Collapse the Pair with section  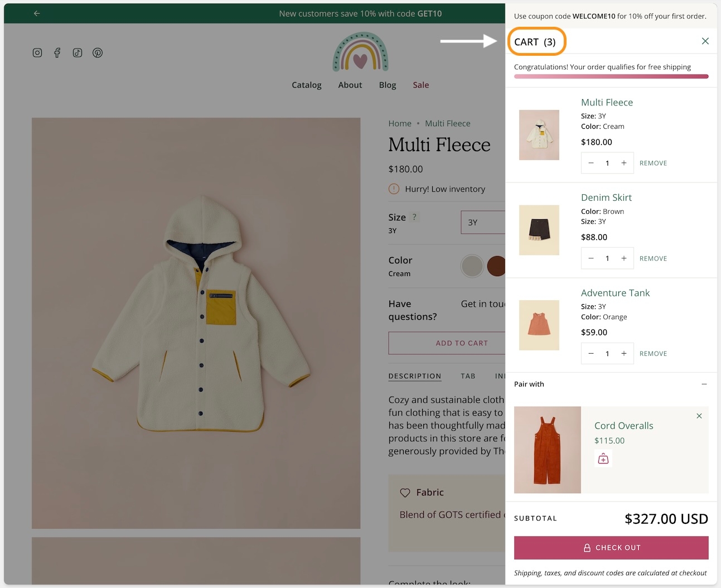(x=704, y=384)
